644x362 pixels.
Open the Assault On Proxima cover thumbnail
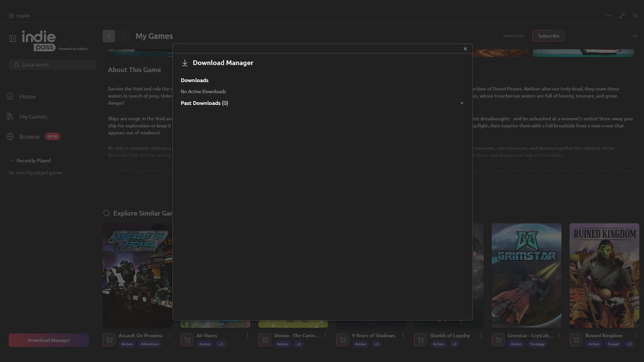coord(137,275)
